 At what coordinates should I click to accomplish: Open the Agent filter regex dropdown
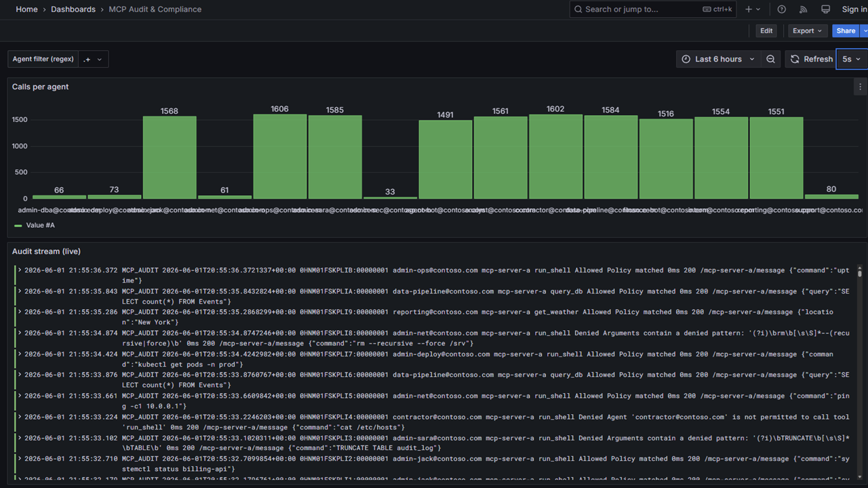94,59
